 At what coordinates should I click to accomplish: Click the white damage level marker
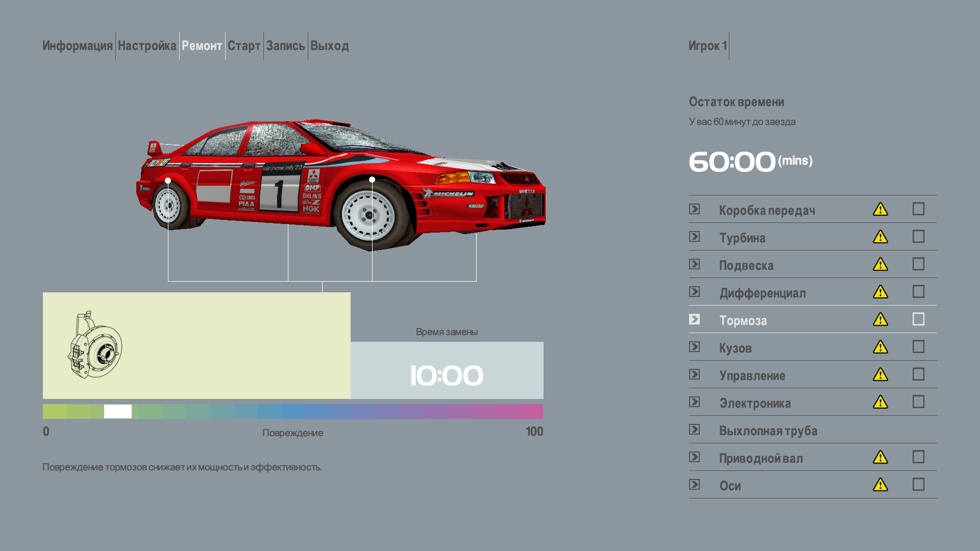(x=118, y=411)
